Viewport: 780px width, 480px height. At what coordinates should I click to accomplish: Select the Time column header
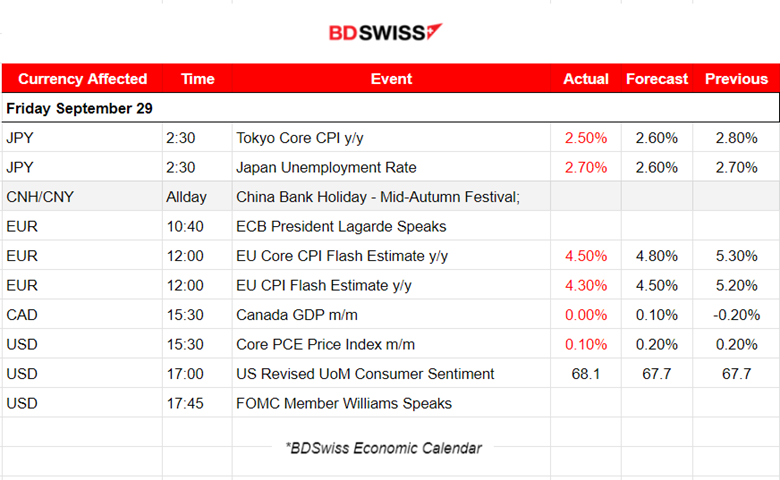pos(197,79)
